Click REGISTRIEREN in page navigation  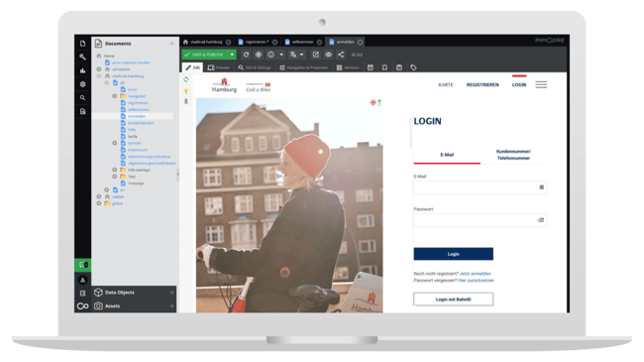click(x=483, y=84)
